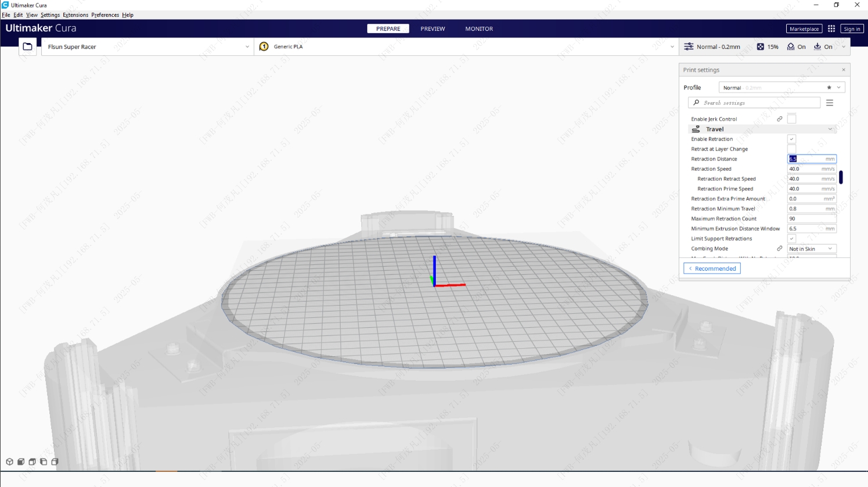Switch to right side view cube icon
The image size is (868, 487).
pos(55,462)
